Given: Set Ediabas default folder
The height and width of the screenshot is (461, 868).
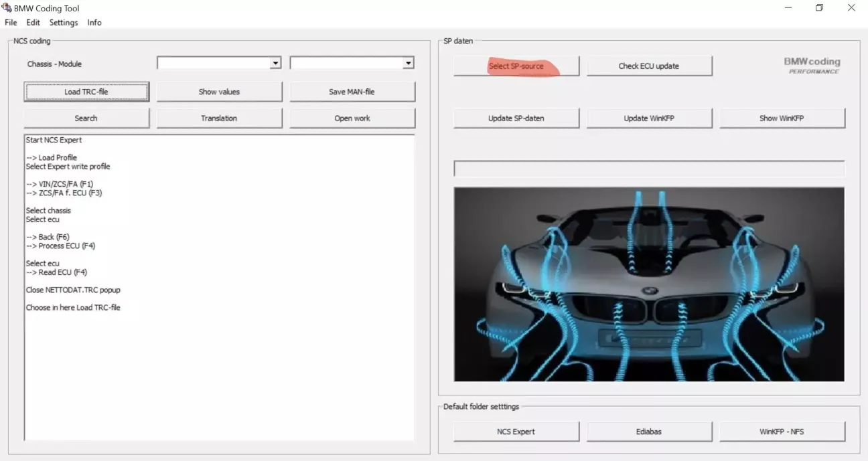Looking at the screenshot, I should (649, 432).
